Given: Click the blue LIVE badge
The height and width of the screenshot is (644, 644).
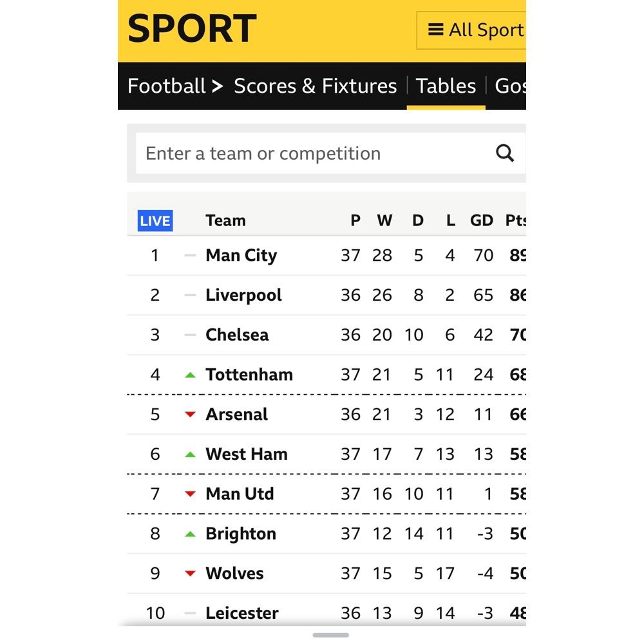Looking at the screenshot, I should [x=155, y=220].
